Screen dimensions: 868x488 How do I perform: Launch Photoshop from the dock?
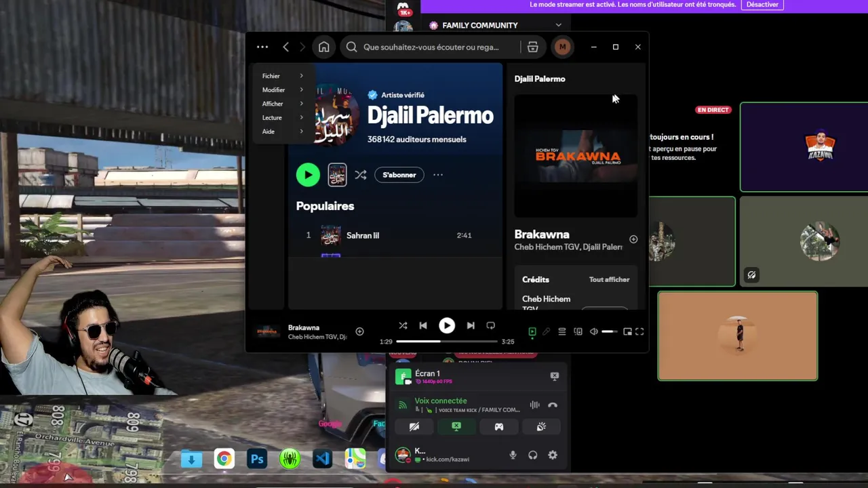pyautogui.click(x=257, y=459)
